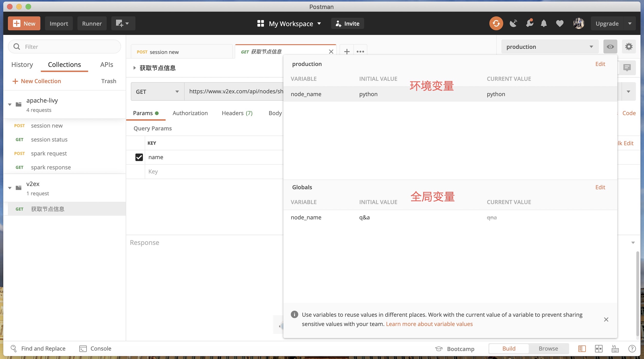The width and height of the screenshot is (644, 359).
Task: Open the manage environments gear icon
Action: (629, 46)
